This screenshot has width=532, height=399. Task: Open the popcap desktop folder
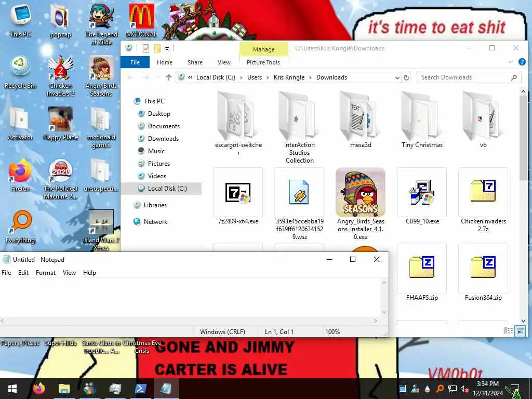60,20
